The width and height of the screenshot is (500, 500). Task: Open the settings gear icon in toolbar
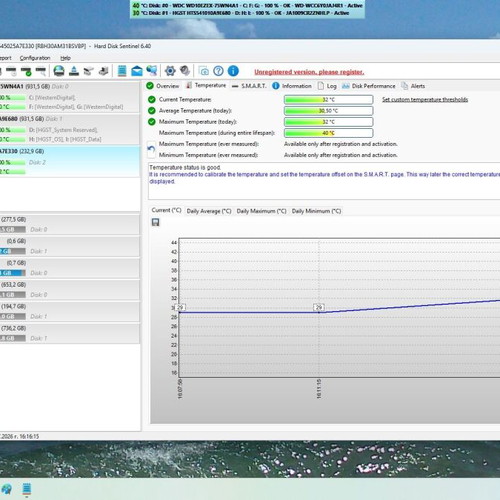(170, 71)
